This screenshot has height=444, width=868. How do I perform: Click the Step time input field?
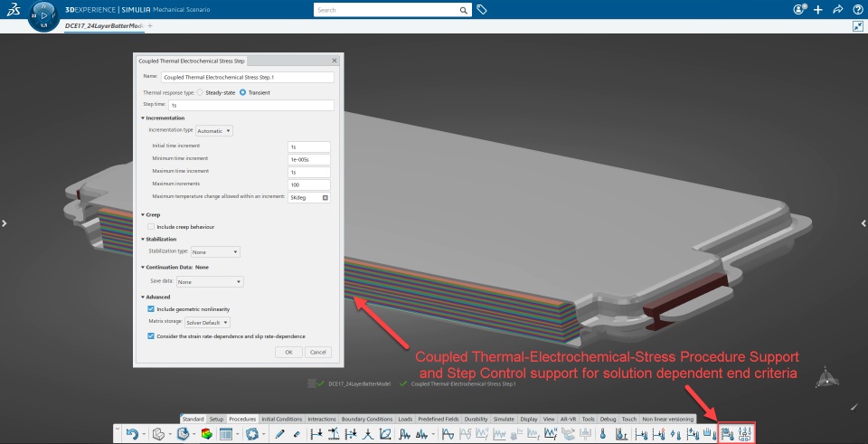pyautogui.click(x=251, y=105)
